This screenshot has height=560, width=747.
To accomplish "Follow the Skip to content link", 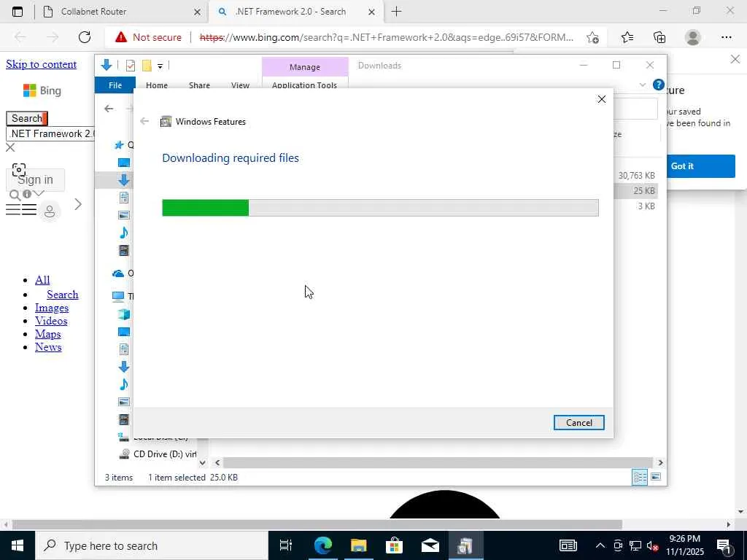I will coord(41,64).
